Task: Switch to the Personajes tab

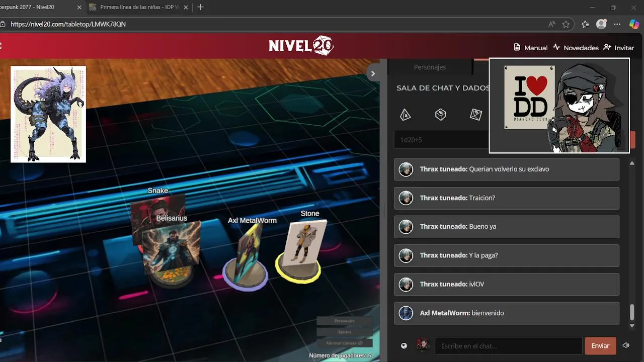Action: click(430, 67)
